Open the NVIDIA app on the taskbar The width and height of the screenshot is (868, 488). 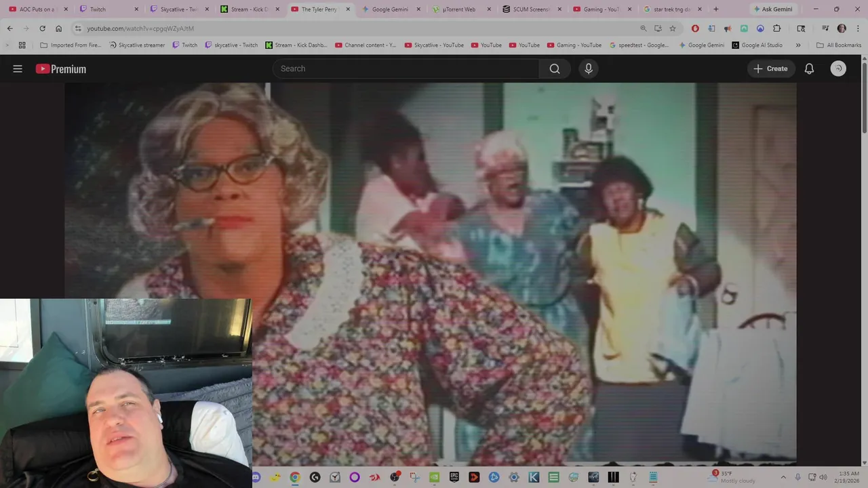[434, 477]
